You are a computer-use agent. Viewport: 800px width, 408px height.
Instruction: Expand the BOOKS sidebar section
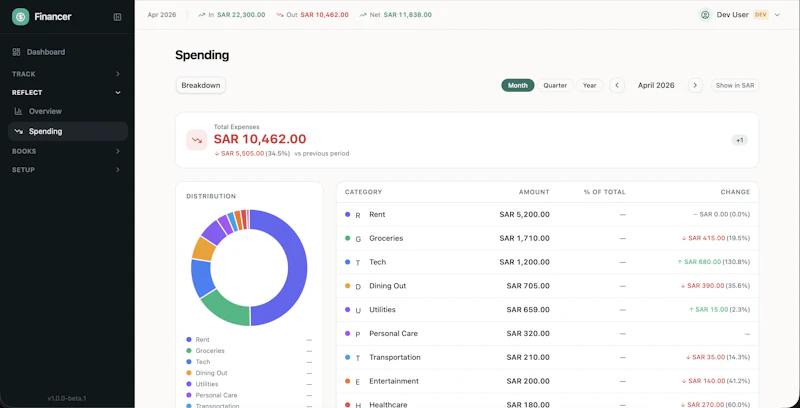pos(66,151)
